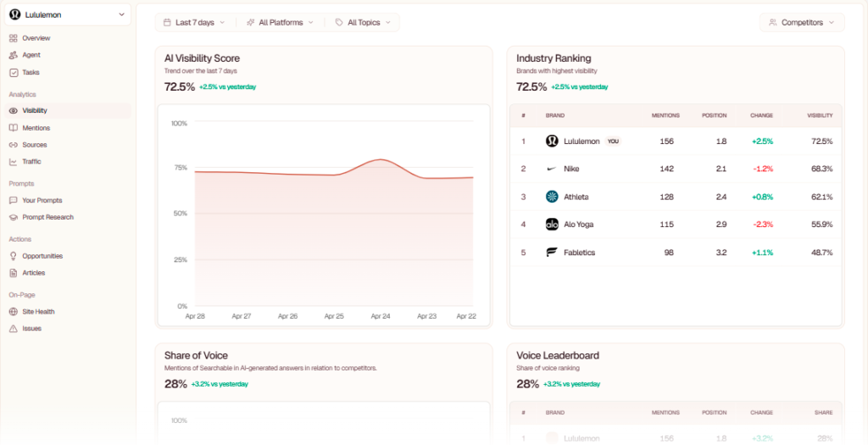Click the Alo Yoga logo in ranking
Viewport: 868px width, 445px height.
[x=552, y=224]
